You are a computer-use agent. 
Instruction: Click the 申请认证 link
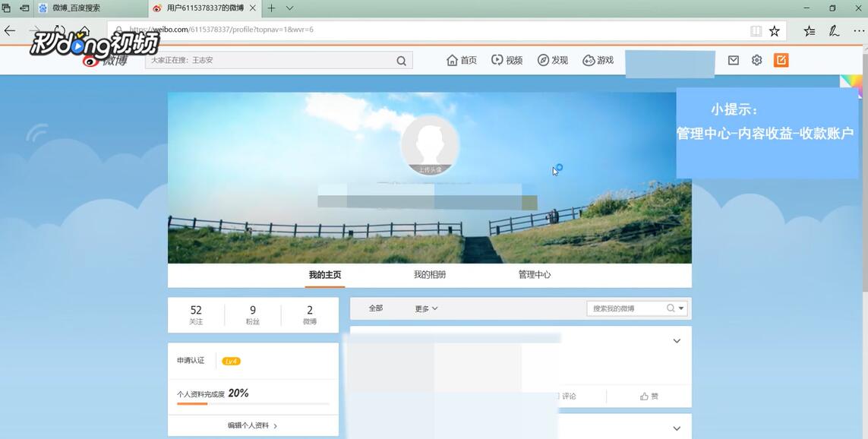tap(191, 360)
